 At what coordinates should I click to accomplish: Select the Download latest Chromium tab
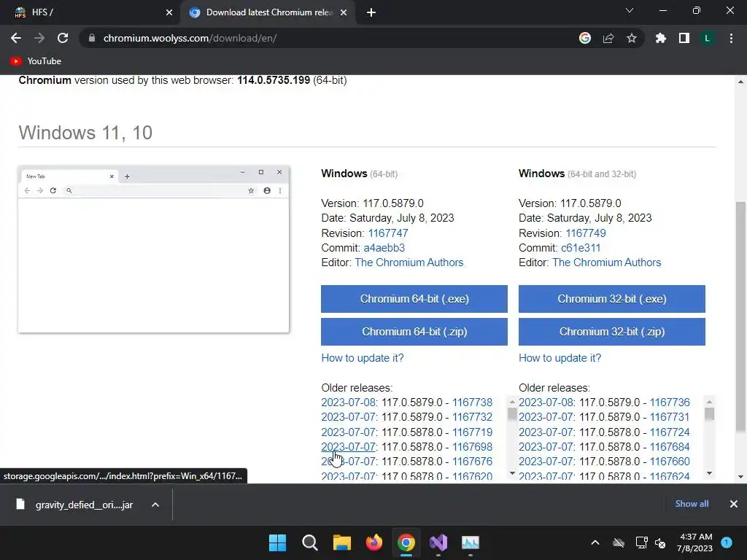pyautogui.click(x=269, y=12)
